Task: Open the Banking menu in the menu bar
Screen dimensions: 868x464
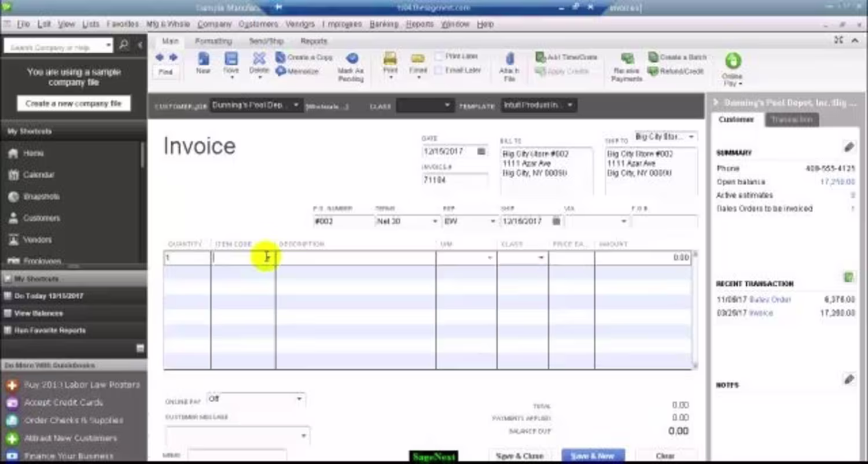Action: [384, 24]
